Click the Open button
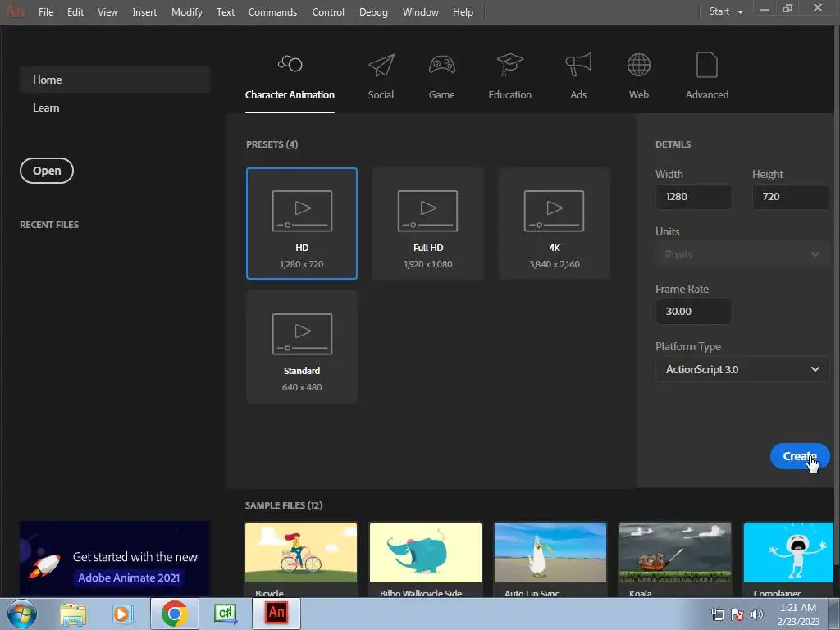 [47, 171]
